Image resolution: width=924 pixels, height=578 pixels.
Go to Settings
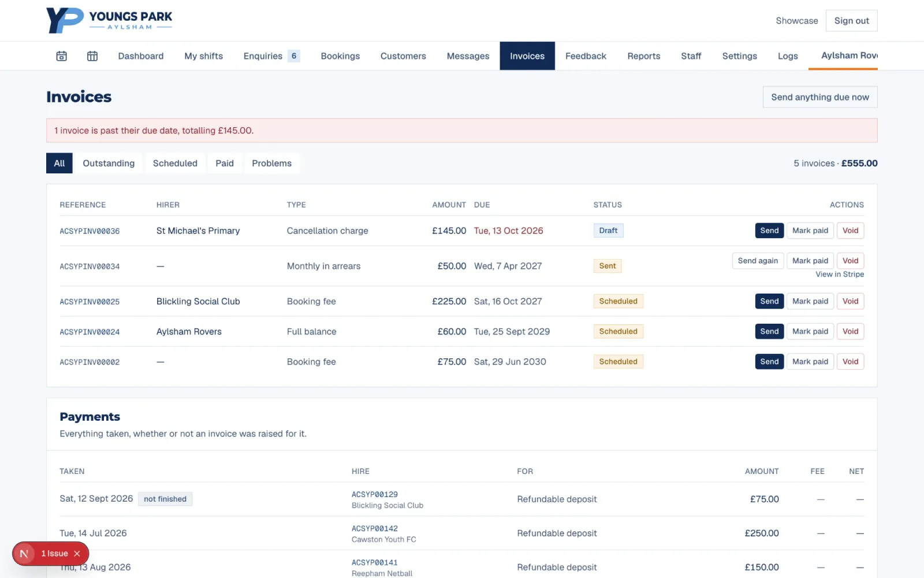tap(739, 56)
